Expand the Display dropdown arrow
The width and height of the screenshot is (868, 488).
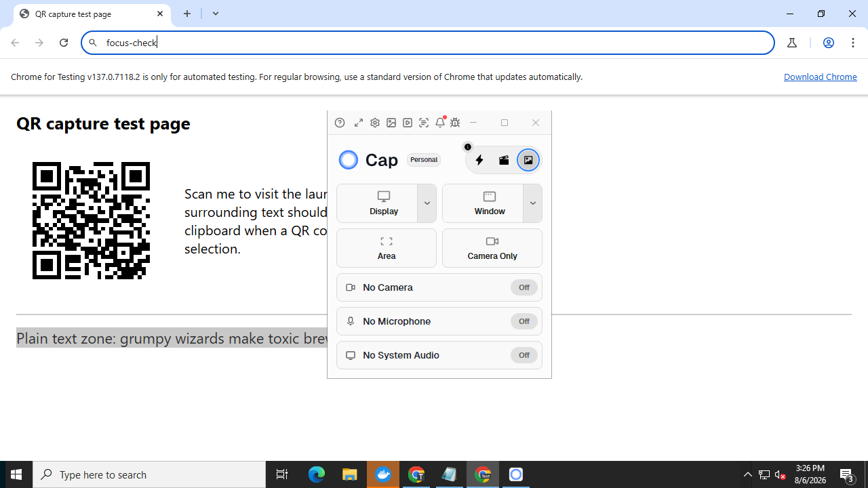pos(427,203)
